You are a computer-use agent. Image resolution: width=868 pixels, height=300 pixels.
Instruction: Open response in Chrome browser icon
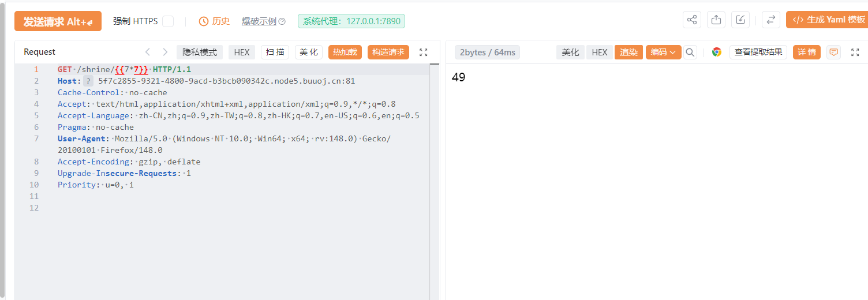(716, 52)
